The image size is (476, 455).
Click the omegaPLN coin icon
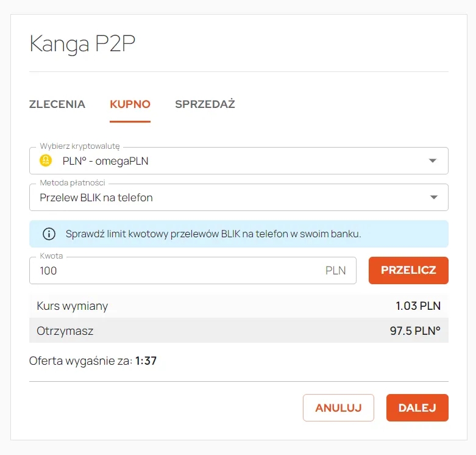coord(46,160)
